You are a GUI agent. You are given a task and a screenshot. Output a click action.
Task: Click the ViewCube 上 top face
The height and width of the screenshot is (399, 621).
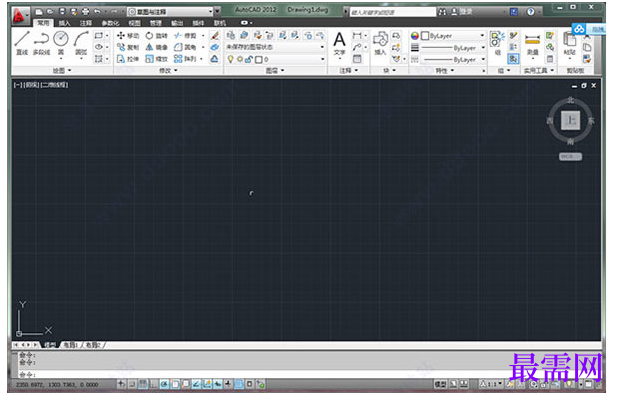click(x=570, y=120)
